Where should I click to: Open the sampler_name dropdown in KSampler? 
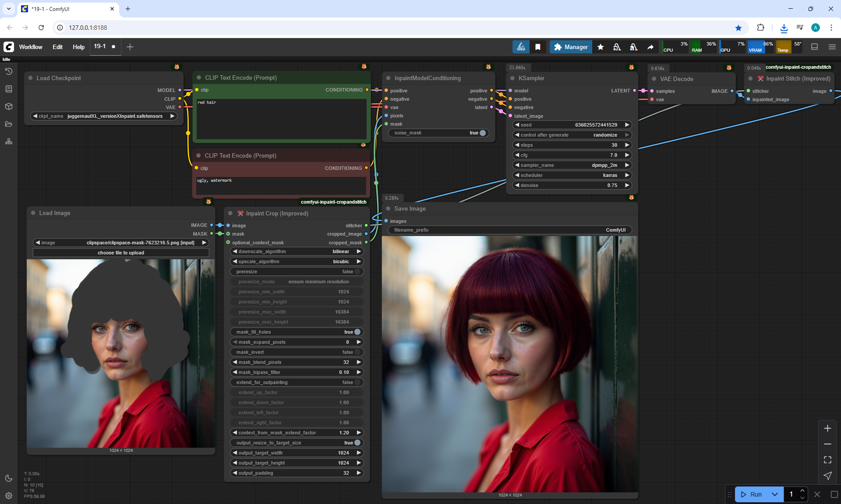[572, 165]
